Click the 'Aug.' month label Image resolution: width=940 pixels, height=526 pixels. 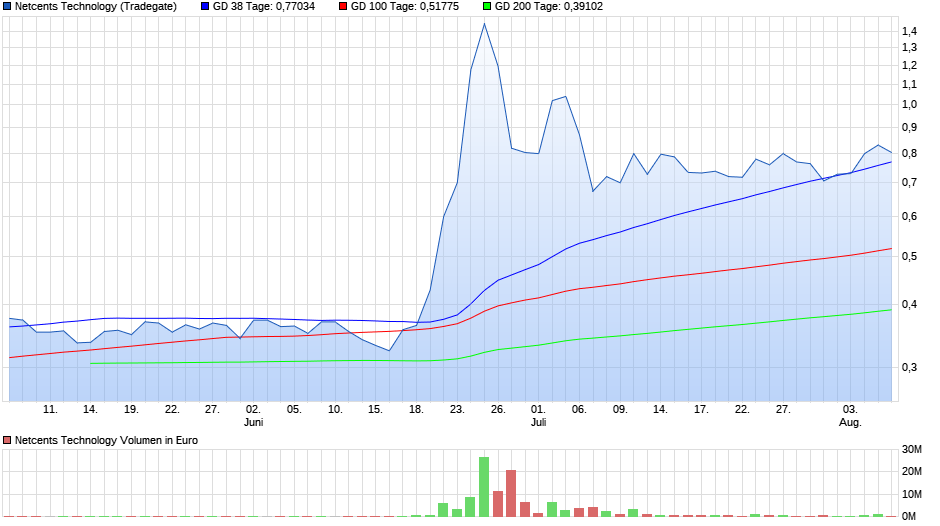tap(850, 422)
